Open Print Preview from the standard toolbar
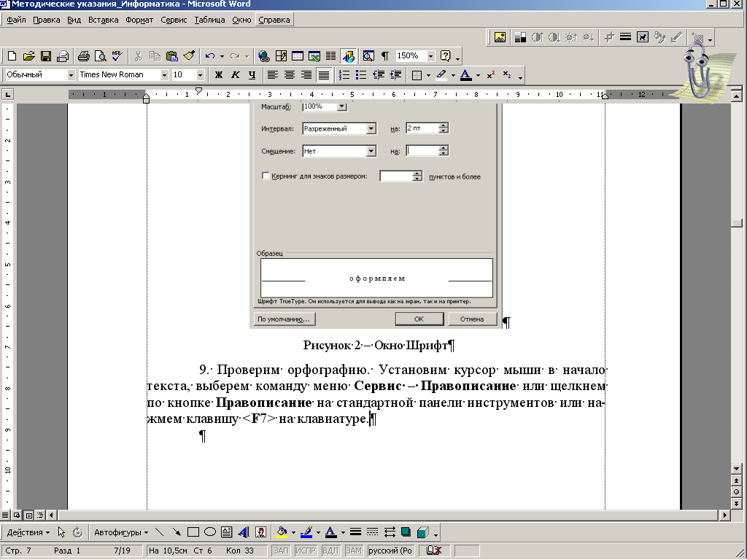 point(101,56)
